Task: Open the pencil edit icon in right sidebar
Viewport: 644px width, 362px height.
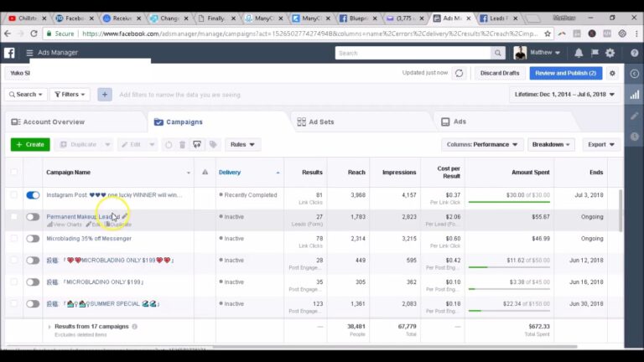Action: pos(635,116)
